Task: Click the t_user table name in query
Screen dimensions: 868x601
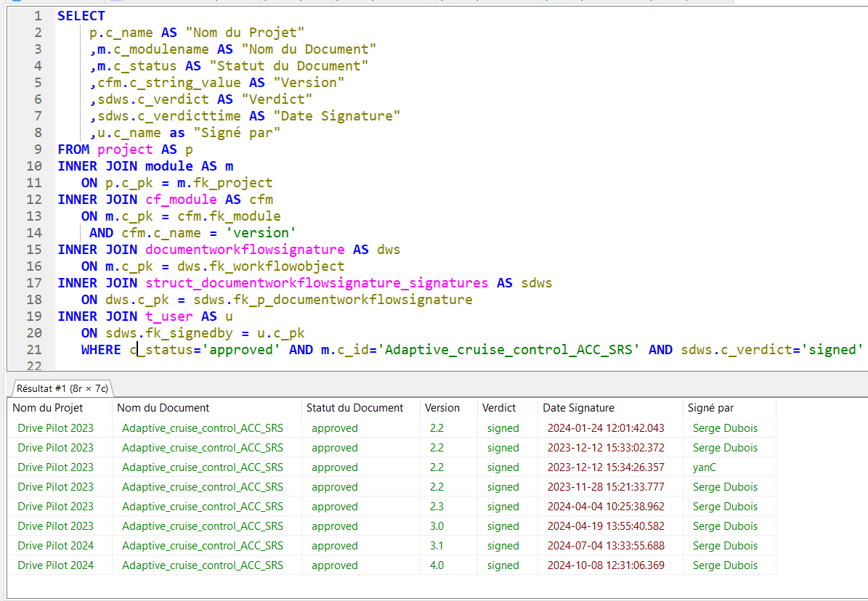Action: coord(169,316)
